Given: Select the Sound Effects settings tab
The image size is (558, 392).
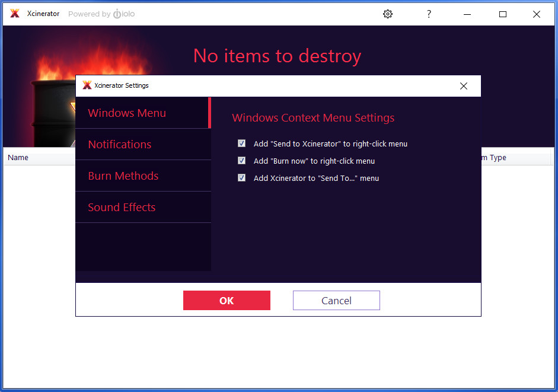Looking at the screenshot, I should (x=122, y=207).
